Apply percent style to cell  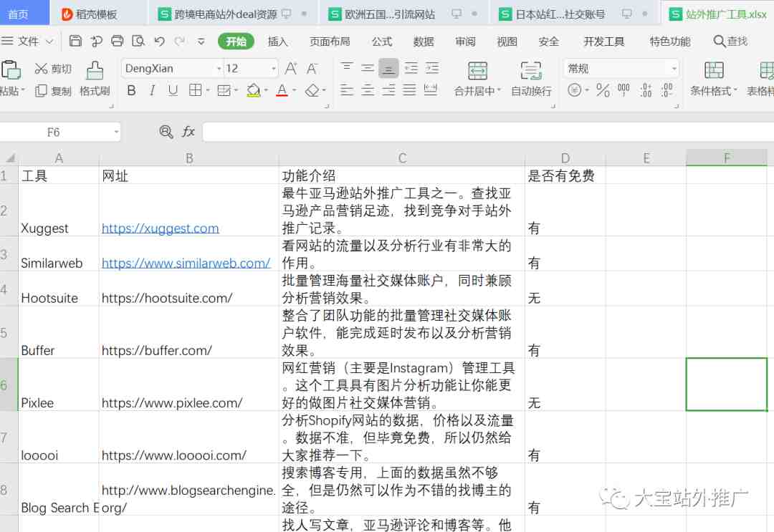pyautogui.click(x=603, y=90)
